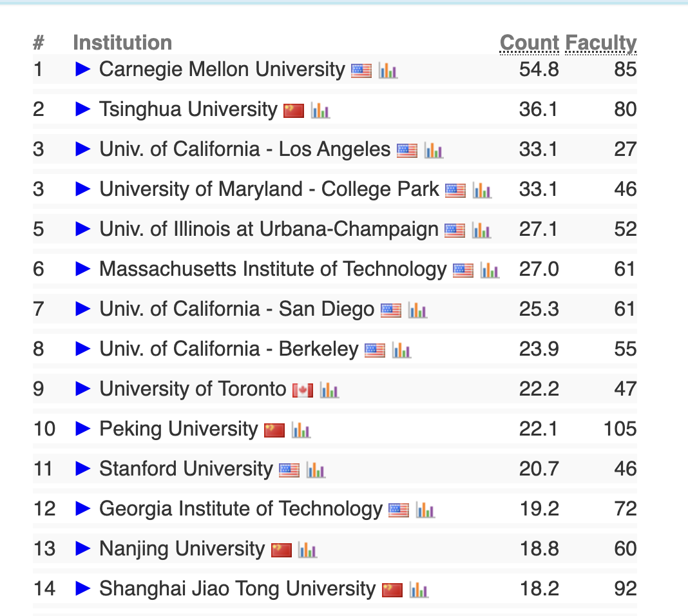Click the Faculty column header
The image size is (688, 616).
pyautogui.click(x=600, y=43)
